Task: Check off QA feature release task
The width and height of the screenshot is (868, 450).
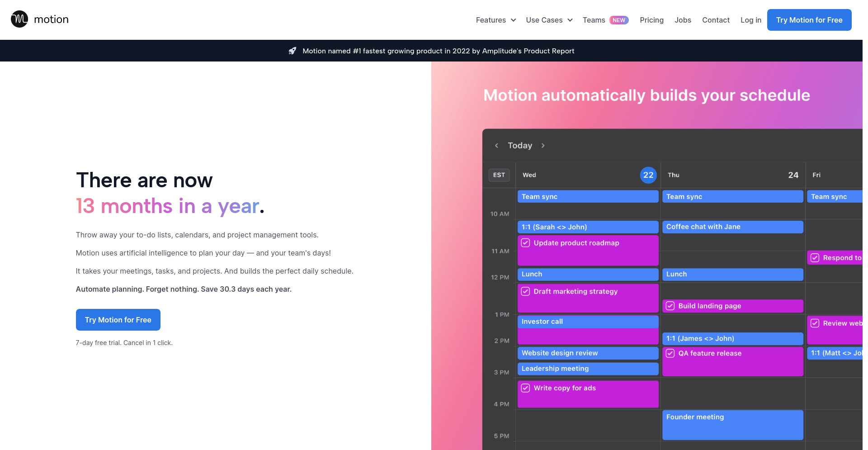Action: pyautogui.click(x=670, y=353)
